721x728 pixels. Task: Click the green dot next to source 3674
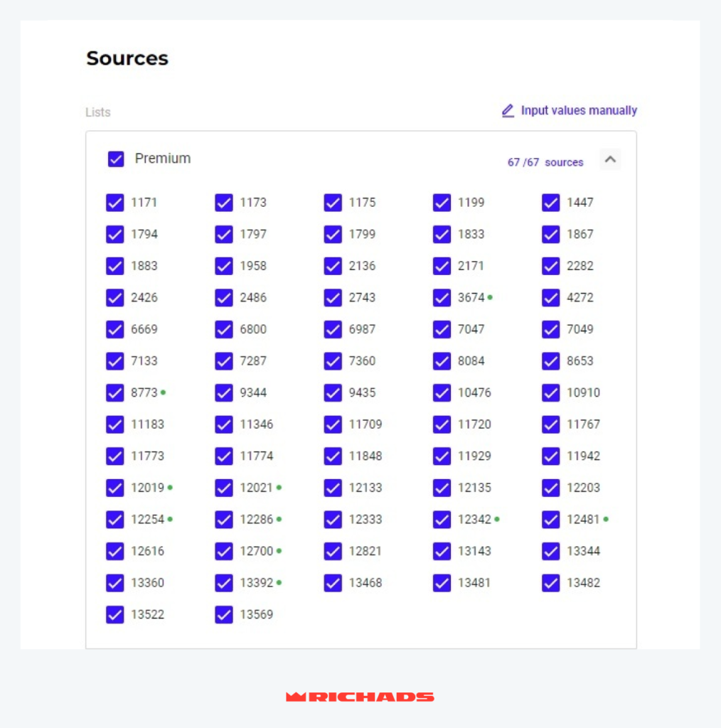pos(490,297)
